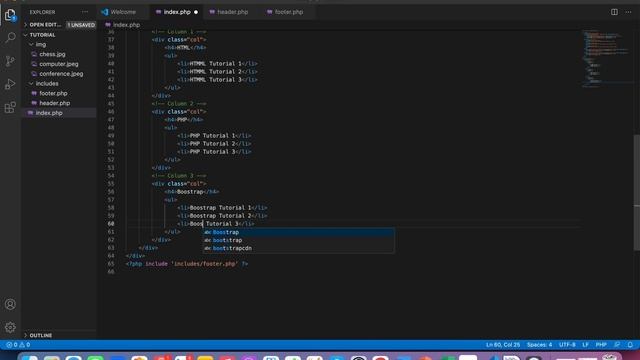Switch to the header.php tab
The width and height of the screenshot is (640, 360).
click(232, 12)
